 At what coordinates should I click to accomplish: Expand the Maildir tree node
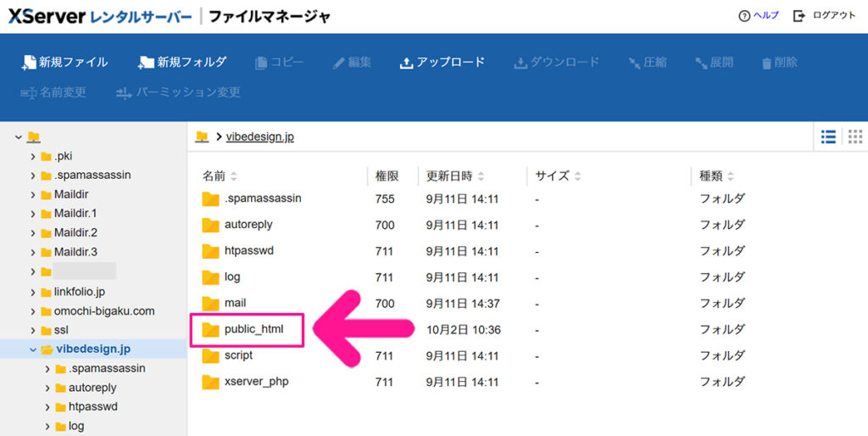pyautogui.click(x=33, y=194)
